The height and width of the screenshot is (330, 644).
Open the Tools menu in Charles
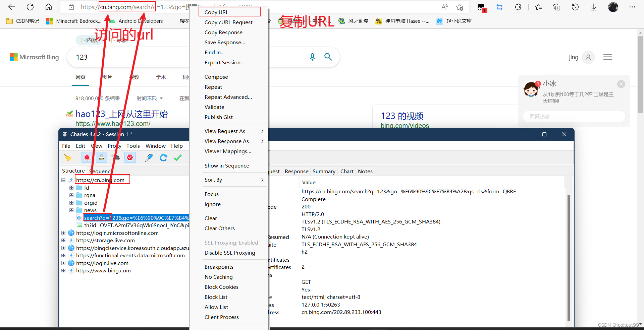click(x=133, y=146)
